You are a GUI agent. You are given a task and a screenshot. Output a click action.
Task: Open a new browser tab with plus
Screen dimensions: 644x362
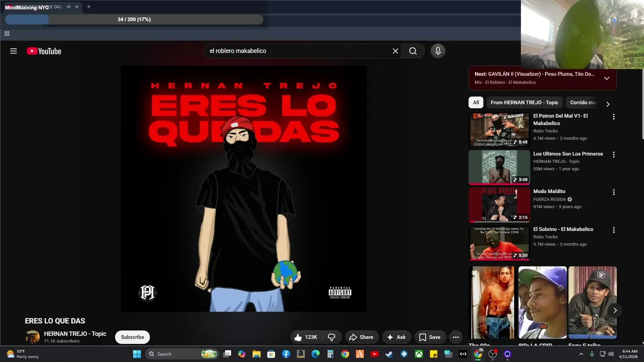[x=89, y=7]
